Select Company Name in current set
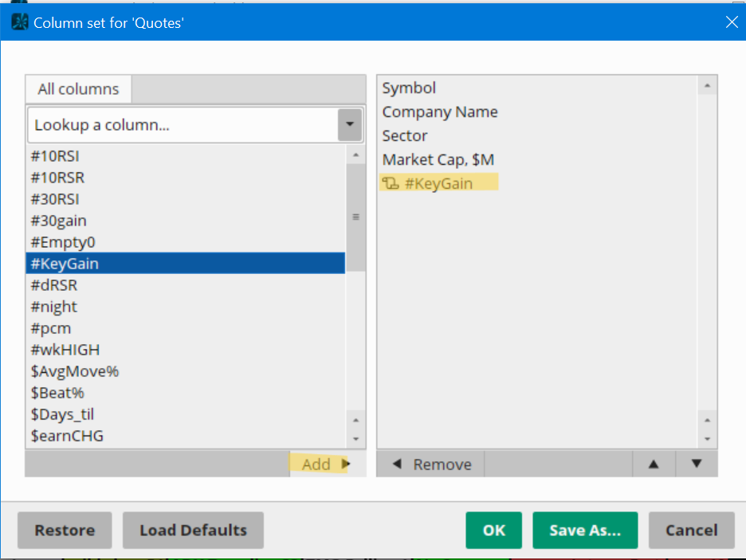 538,112
